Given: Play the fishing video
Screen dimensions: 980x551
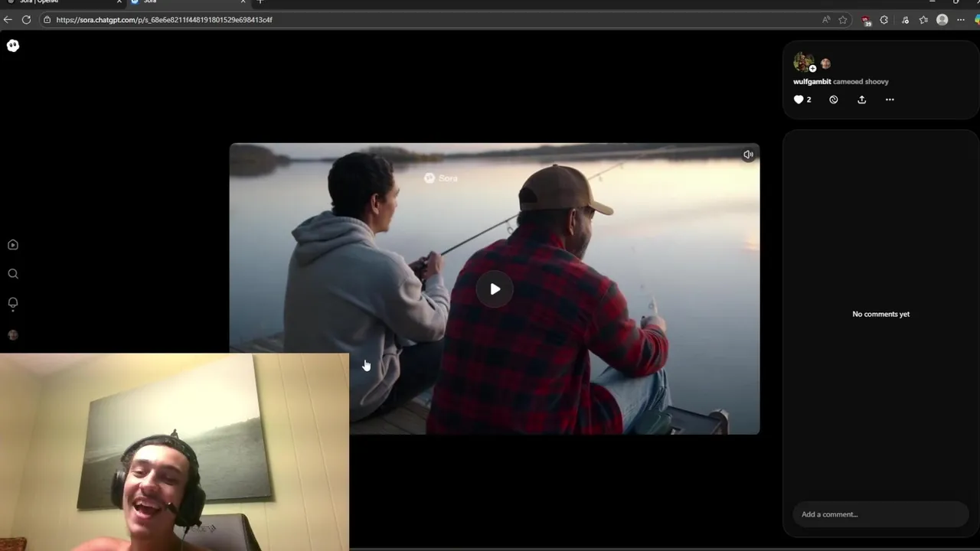Looking at the screenshot, I should [495, 289].
